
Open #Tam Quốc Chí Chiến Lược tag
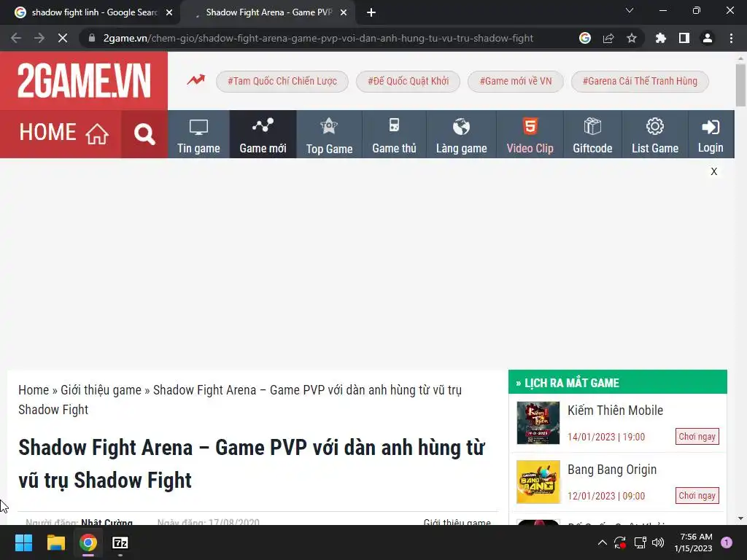(282, 81)
